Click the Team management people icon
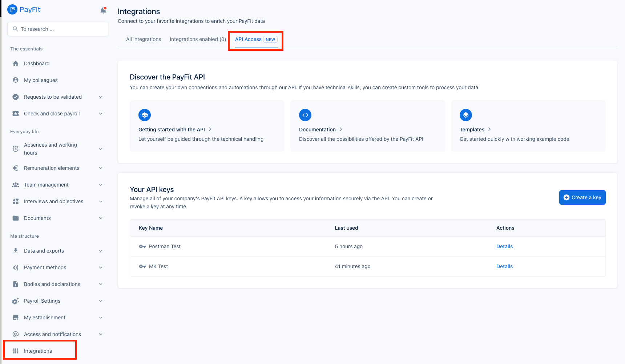625x364 pixels. [16, 185]
